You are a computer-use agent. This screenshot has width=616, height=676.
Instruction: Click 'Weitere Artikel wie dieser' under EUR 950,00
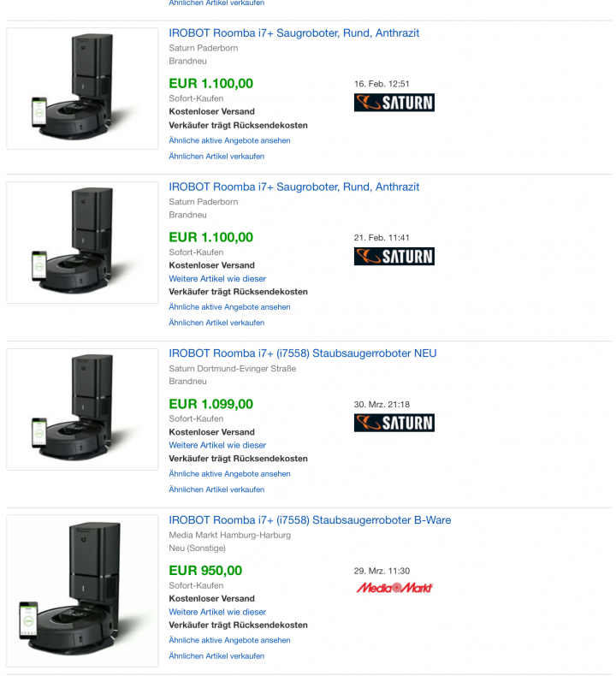[x=217, y=612]
